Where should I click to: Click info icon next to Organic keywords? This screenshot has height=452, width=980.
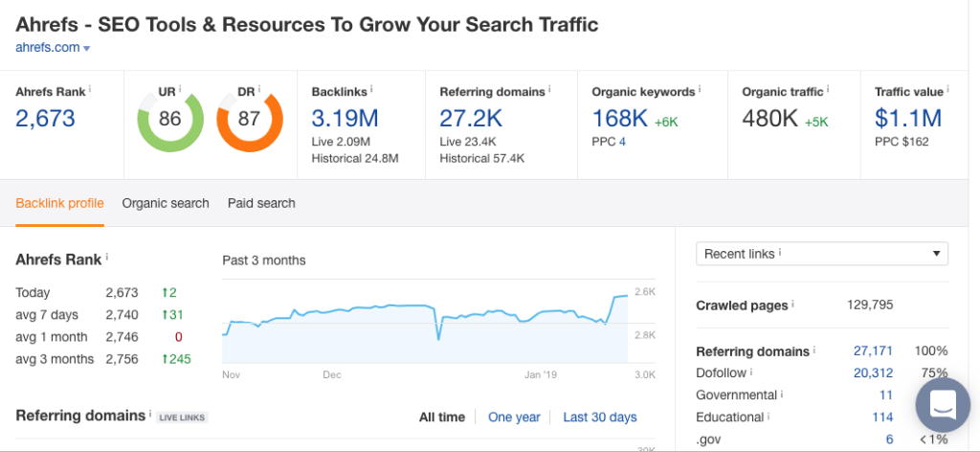(700, 89)
